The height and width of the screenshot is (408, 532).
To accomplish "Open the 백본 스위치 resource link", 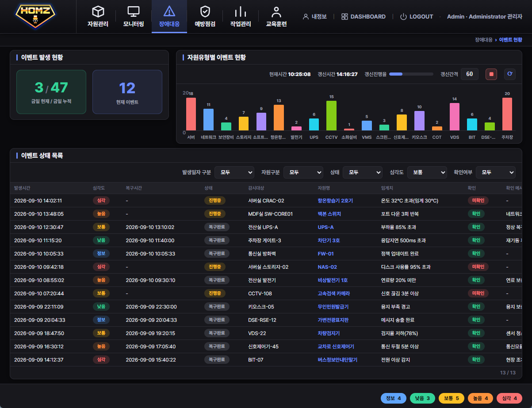I will (329, 214).
